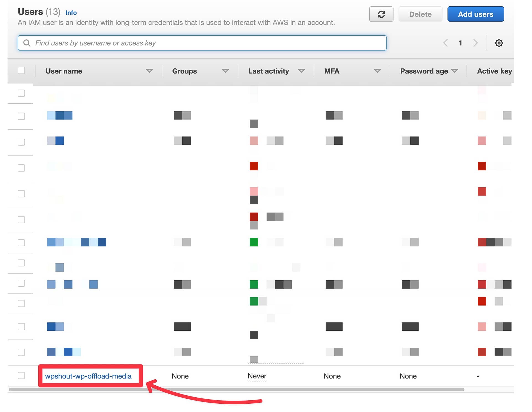Toggle the wpshout-wp-offload-media user checkbox
Screen dimensions: 532x412
[22, 375]
